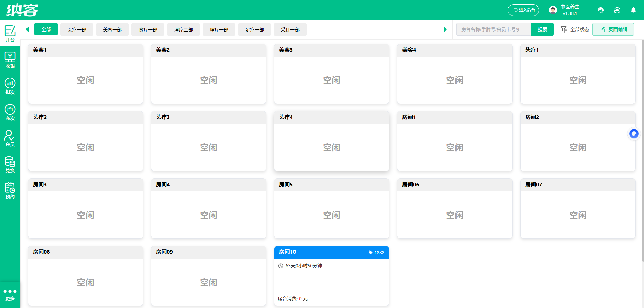Open the 会员 member icon
The height and width of the screenshot is (308, 644).
point(10,138)
